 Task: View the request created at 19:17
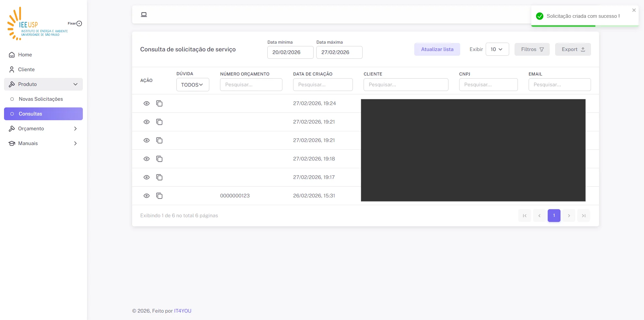tap(147, 177)
